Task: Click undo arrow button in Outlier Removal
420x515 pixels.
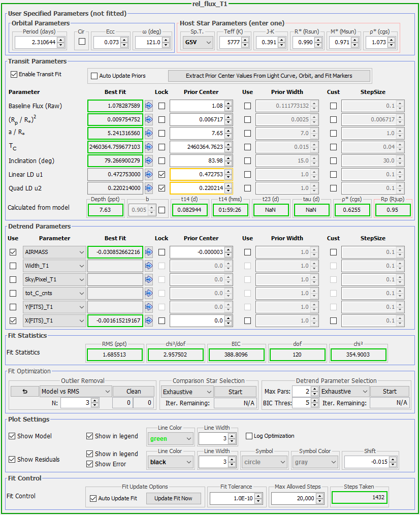Action: pyautogui.click(x=24, y=392)
